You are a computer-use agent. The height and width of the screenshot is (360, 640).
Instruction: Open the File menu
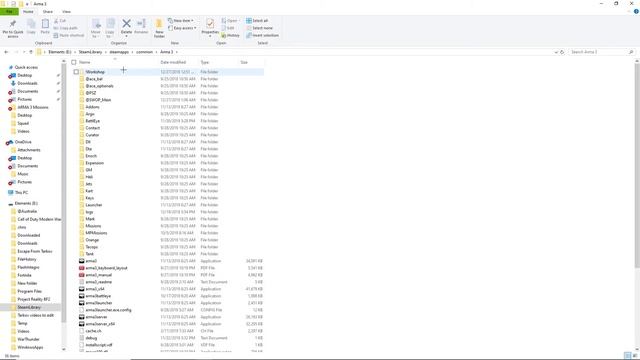9,11
